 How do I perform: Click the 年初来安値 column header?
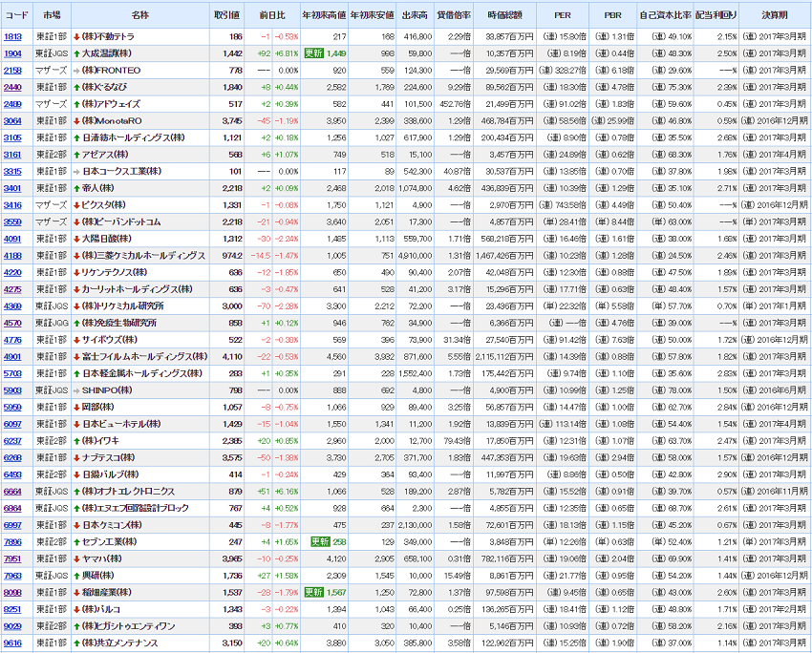pyautogui.click(x=373, y=15)
